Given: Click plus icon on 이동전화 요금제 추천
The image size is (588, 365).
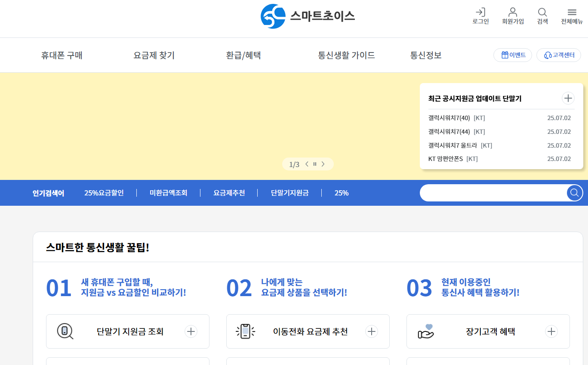Looking at the screenshot, I should point(372,331).
